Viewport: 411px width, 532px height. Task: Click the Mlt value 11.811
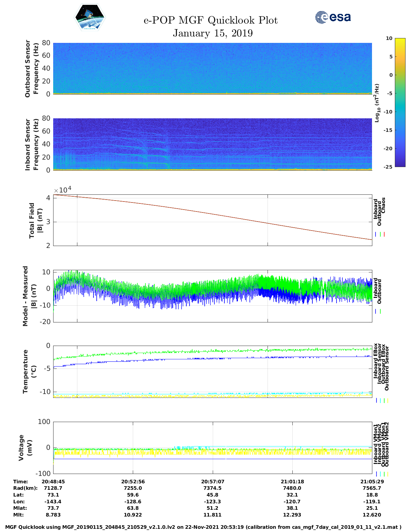click(212, 515)
